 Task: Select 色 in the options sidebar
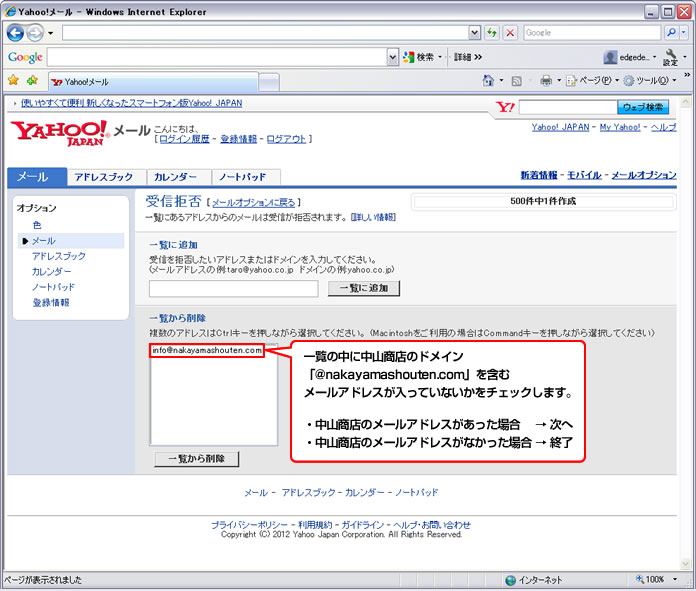coord(37,225)
